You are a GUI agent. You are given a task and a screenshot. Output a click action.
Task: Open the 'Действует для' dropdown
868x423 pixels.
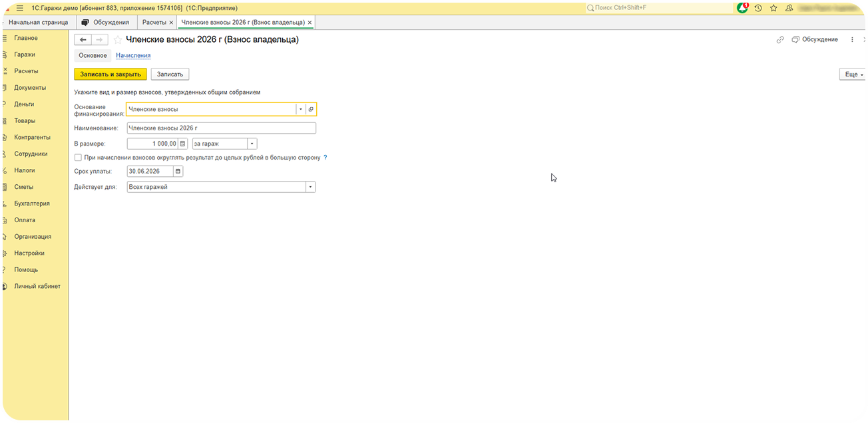click(310, 188)
